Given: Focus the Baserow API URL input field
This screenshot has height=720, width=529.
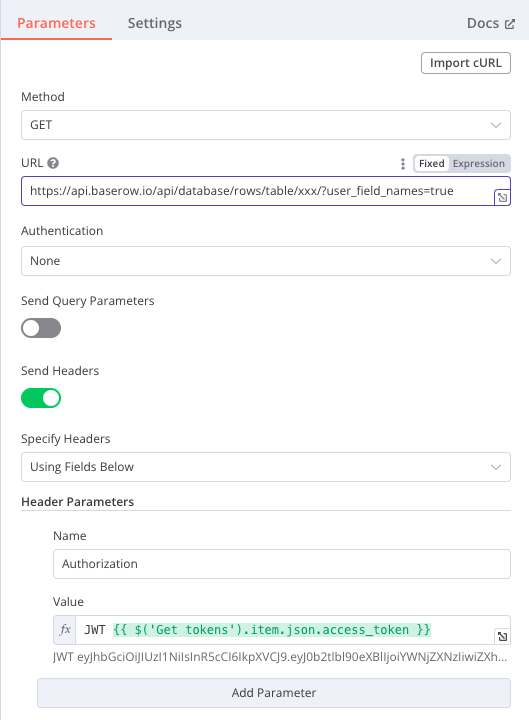Looking at the screenshot, I should (266, 191).
